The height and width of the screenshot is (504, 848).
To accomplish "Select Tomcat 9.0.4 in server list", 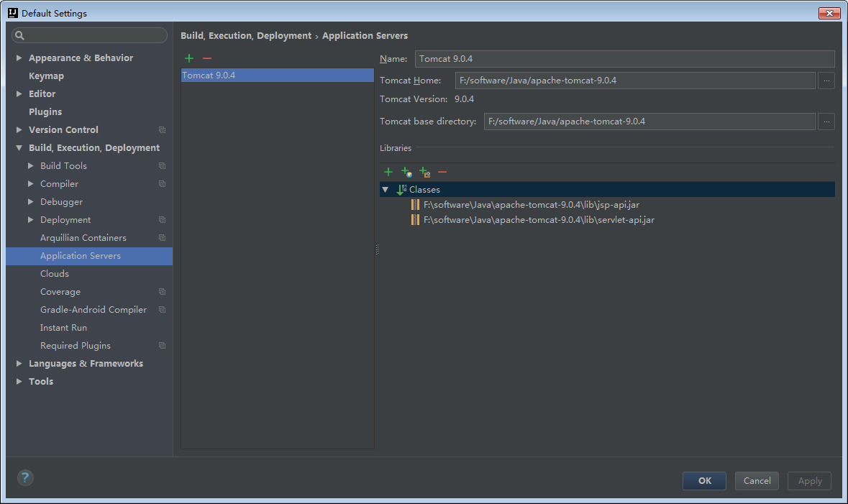I will click(x=278, y=75).
